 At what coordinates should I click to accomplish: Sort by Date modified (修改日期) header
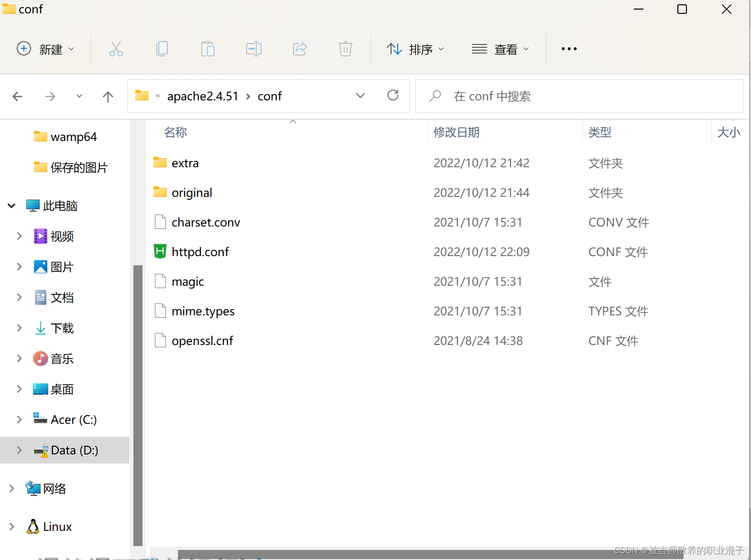pos(457,132)
